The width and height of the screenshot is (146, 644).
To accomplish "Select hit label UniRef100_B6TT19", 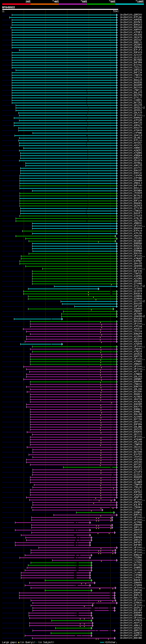I will click(x=131, y=535).
